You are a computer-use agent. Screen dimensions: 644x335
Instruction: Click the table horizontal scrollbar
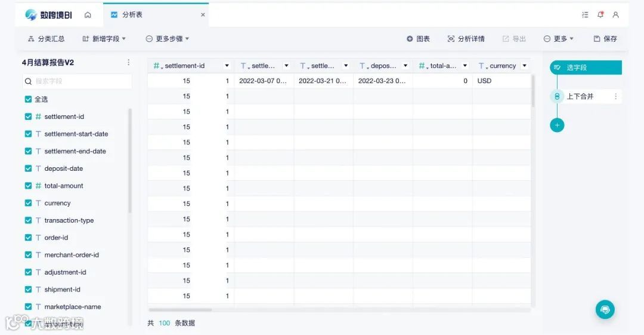tap(180, 309)
